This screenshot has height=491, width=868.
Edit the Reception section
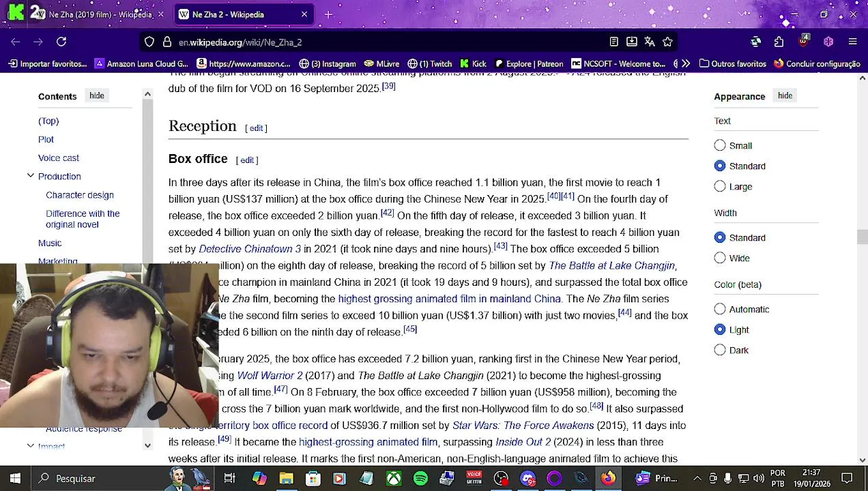tap(256, 128)
